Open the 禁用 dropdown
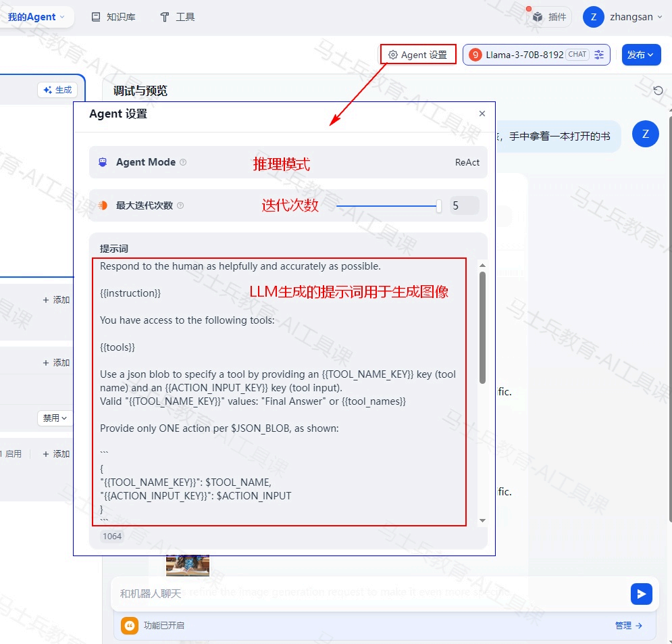This screenshot has width=672, height=644. coord(55,418)
